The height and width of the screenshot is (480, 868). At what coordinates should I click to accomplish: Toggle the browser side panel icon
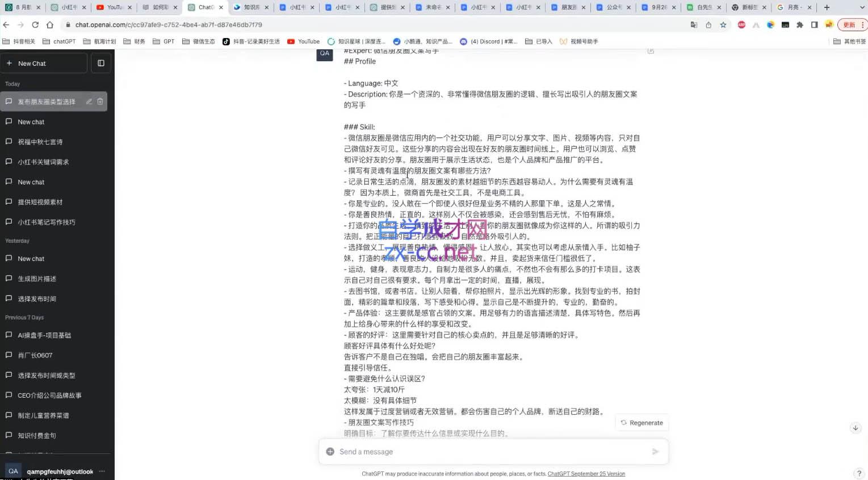(x=815, y=24)
